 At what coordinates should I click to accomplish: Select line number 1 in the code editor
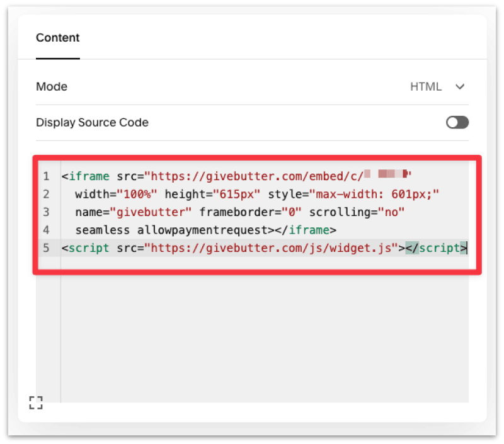tap(46, 176)
